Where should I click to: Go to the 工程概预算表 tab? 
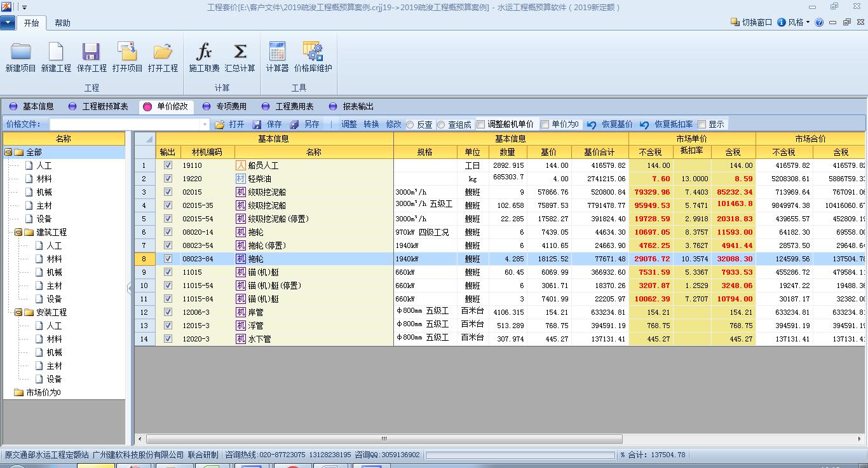click(98, 106)
